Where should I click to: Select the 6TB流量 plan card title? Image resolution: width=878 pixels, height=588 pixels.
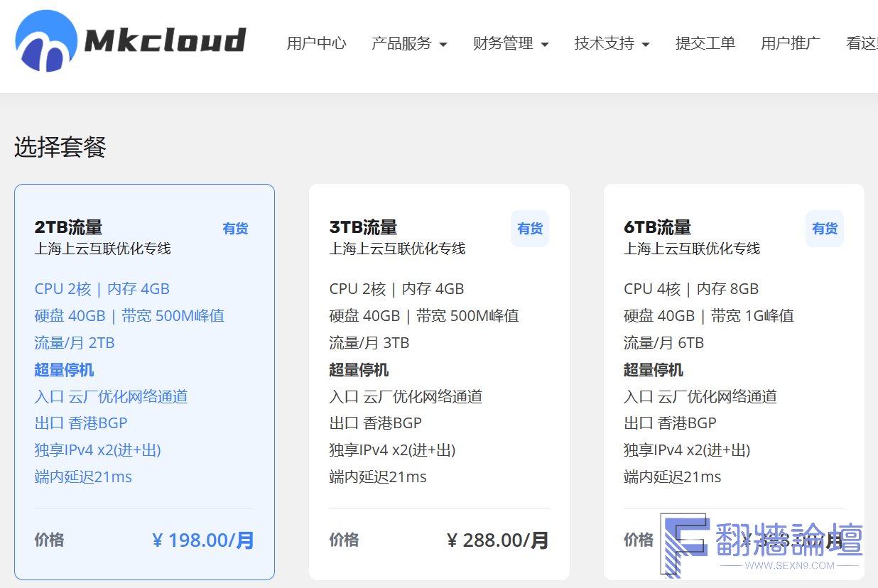click(657, 227)
